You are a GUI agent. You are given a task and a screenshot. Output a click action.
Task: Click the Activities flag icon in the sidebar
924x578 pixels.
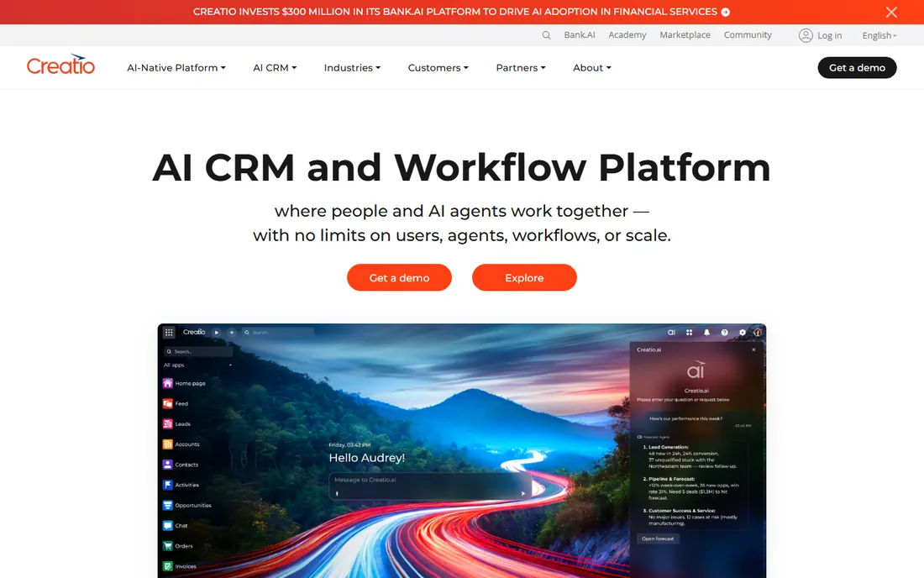pos(167,485)
